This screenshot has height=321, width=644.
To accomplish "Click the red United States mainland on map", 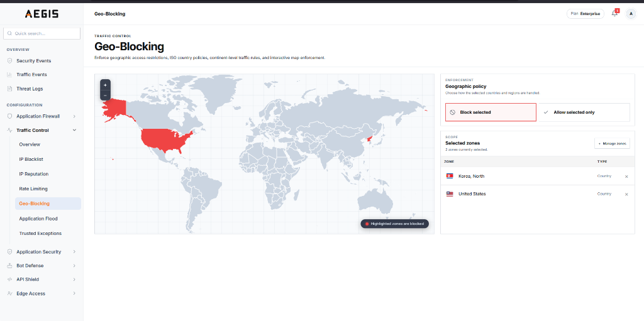I will tap(164, 139).
